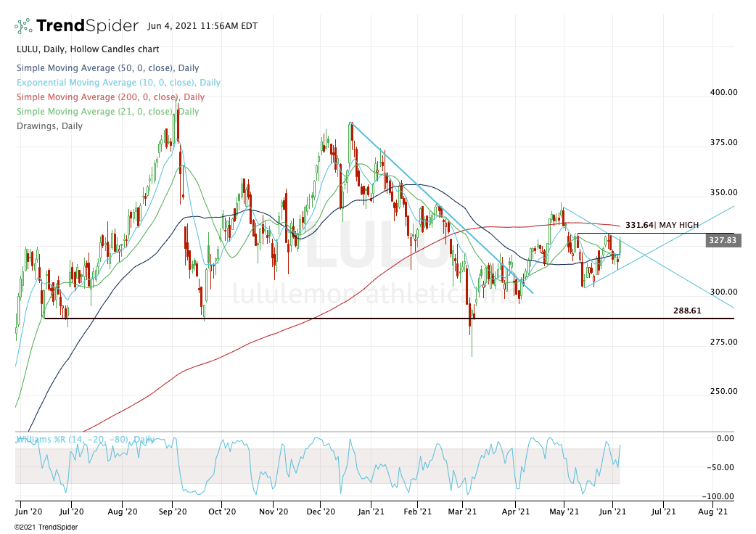The width and height of the screenshot is (756, 534).
Task: Click the Aug '20 date axis label
Action: pyautogui.click(x=122, y=512)
